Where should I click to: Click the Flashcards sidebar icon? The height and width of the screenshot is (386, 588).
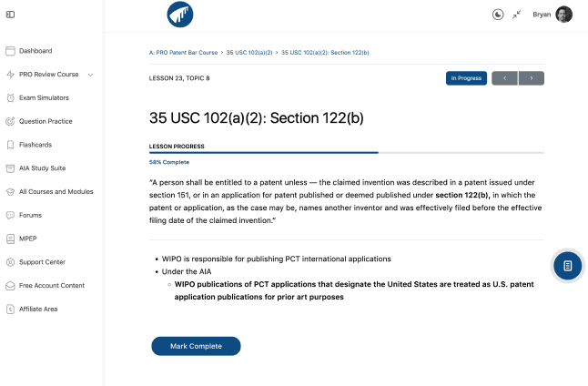coord(10,145)
